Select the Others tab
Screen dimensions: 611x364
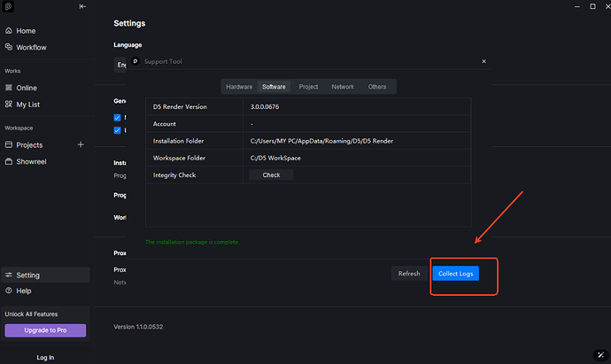[x=377, y=87]
